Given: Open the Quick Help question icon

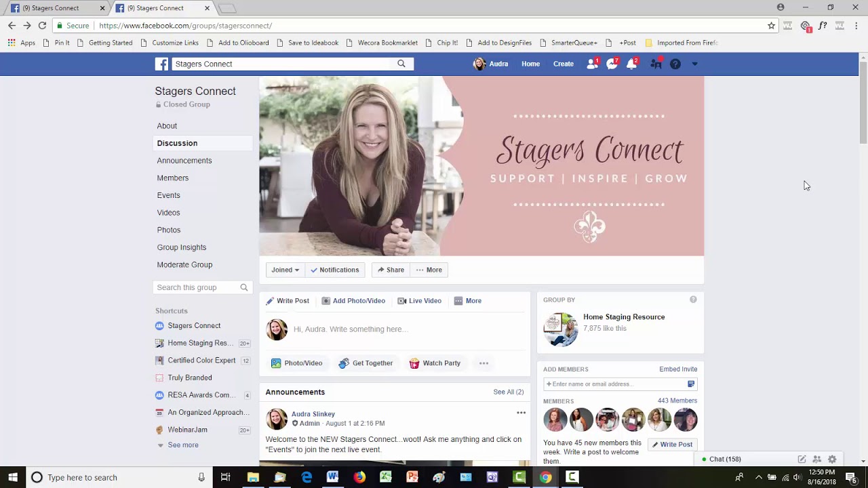Looking at the screenshot, I should [x=675, y=64].
